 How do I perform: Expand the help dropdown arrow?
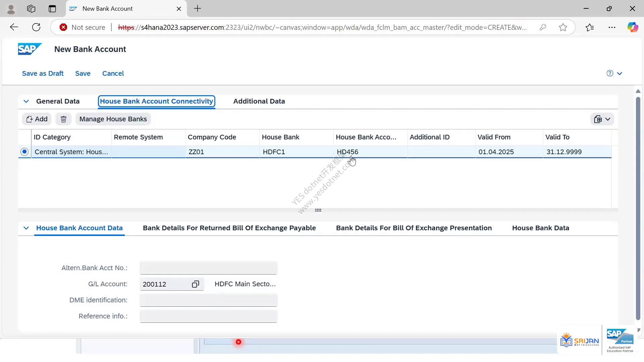620,73
